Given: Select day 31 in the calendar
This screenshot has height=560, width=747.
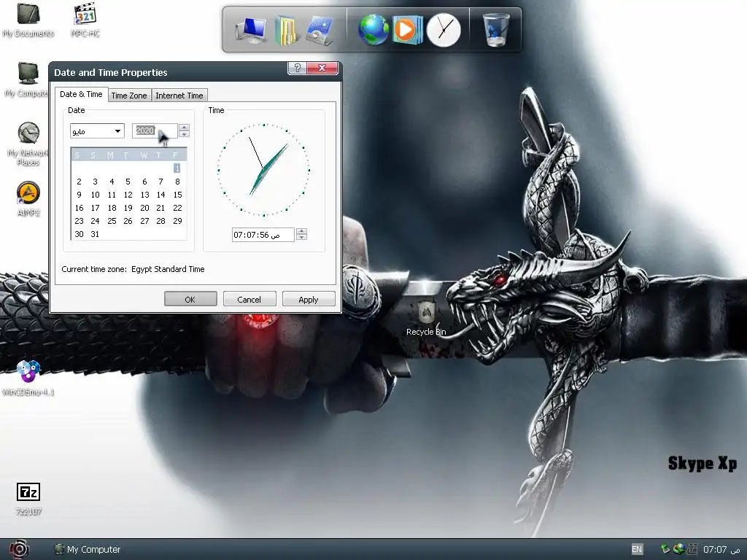Looking at the screenshot, I should tap(95, 234).
